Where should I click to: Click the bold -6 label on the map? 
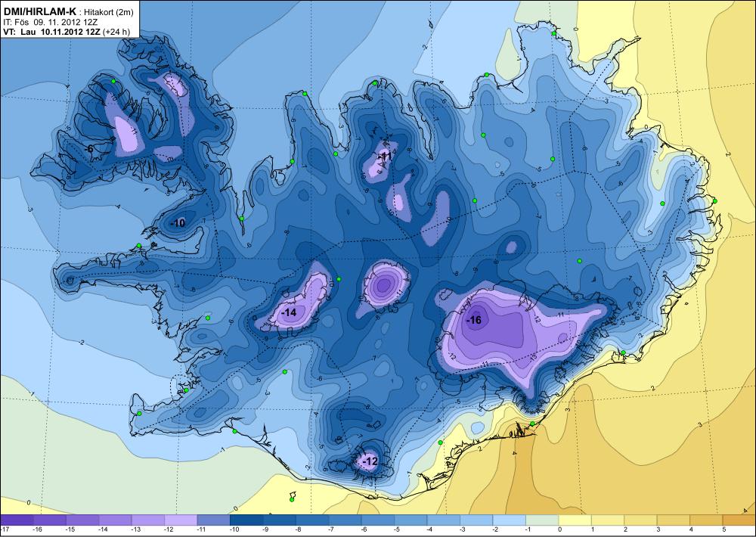[88, 149]
